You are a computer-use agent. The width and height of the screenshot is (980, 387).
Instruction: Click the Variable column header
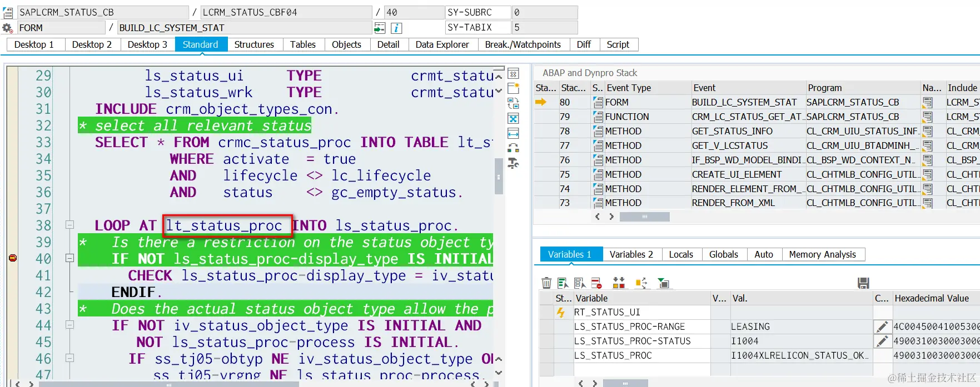click(x=642, y=298)
